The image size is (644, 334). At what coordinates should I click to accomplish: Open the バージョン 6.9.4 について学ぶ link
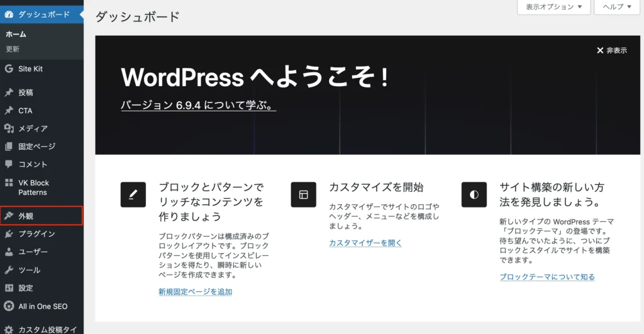pos(198,106)
